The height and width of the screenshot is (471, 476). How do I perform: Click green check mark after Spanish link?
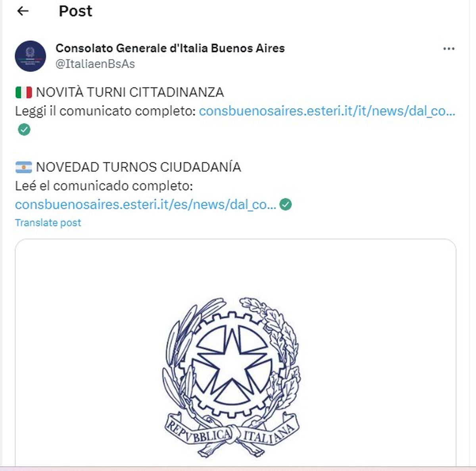pyautogui.click(x=286, y=205)
